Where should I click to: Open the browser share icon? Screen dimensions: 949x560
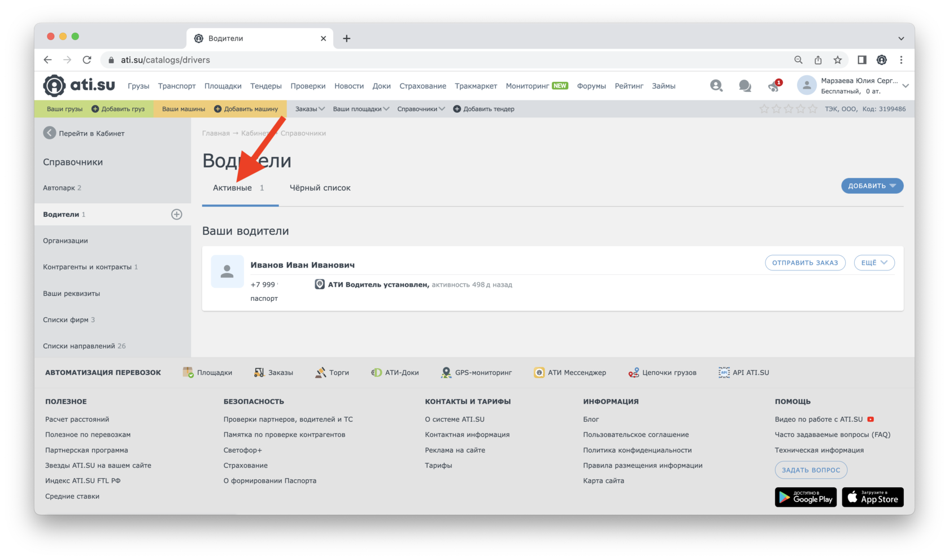818,60
